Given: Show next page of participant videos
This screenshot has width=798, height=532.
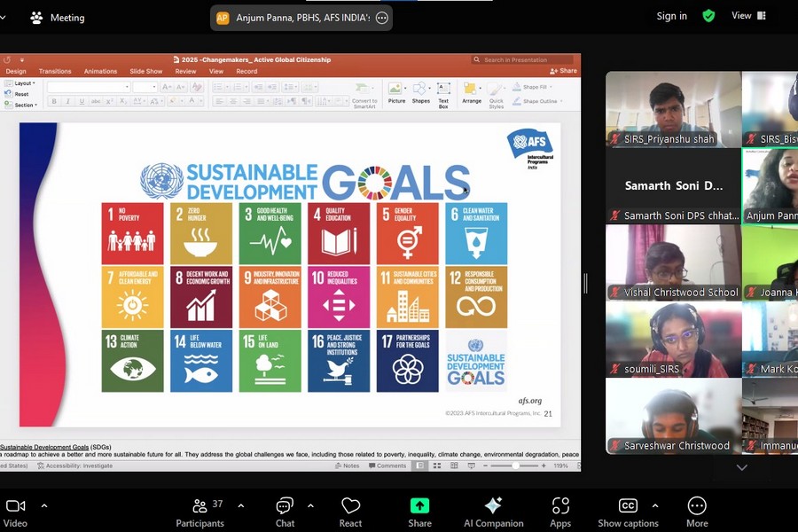Looking at the screenshot, I should (741, 467).
